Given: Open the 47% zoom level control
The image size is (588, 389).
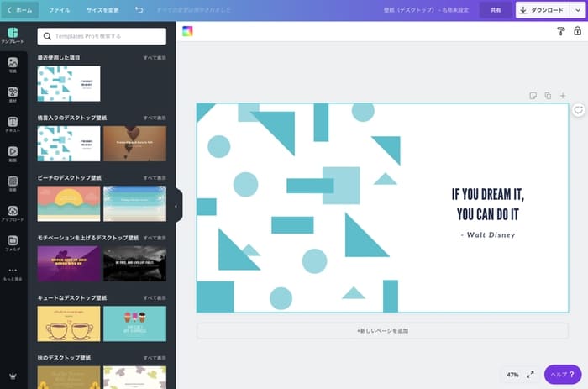Looking at the screenshot, I should pyautogui.click(x=512, y=375).
